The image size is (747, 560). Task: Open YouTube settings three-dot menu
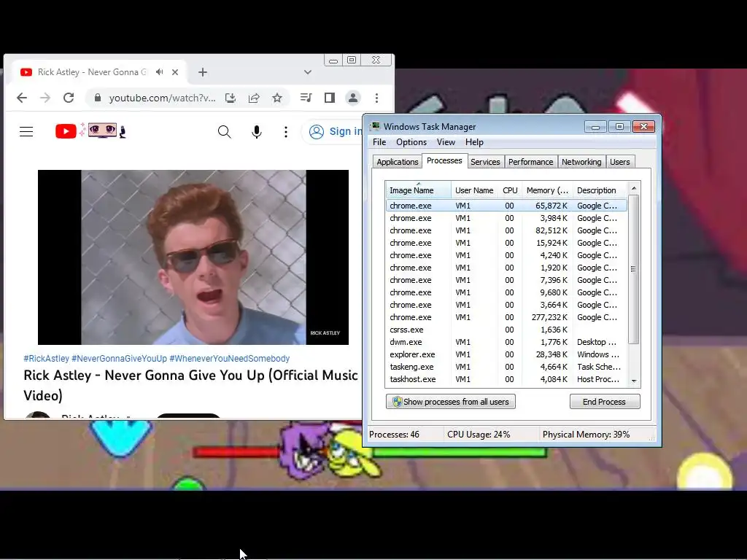286,132
